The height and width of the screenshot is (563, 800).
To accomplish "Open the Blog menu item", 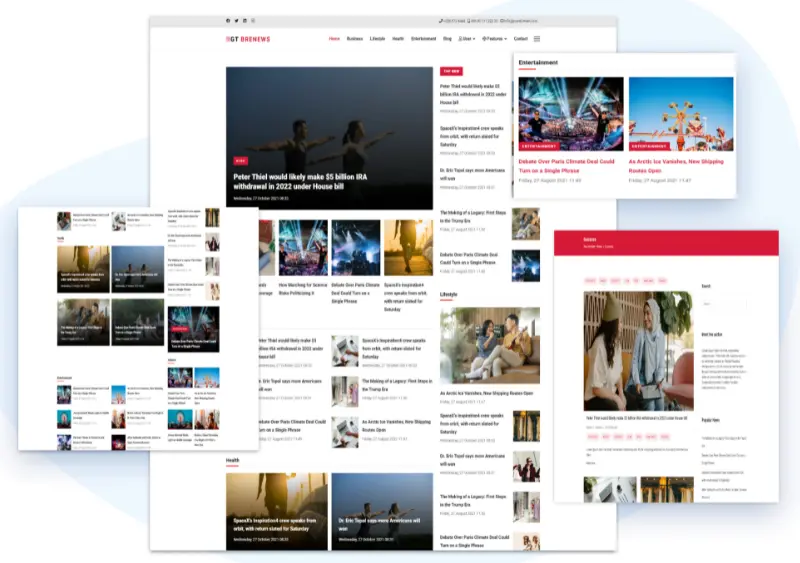I will (447, 39).
